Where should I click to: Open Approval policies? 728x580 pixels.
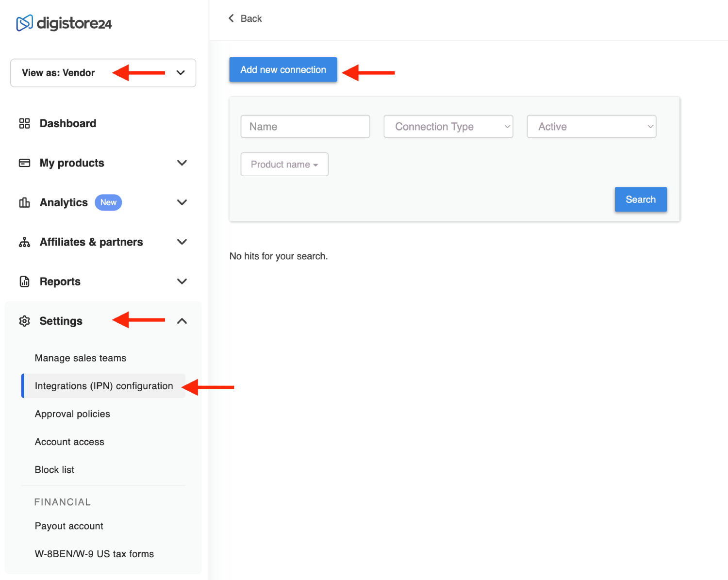coord(72,414)
